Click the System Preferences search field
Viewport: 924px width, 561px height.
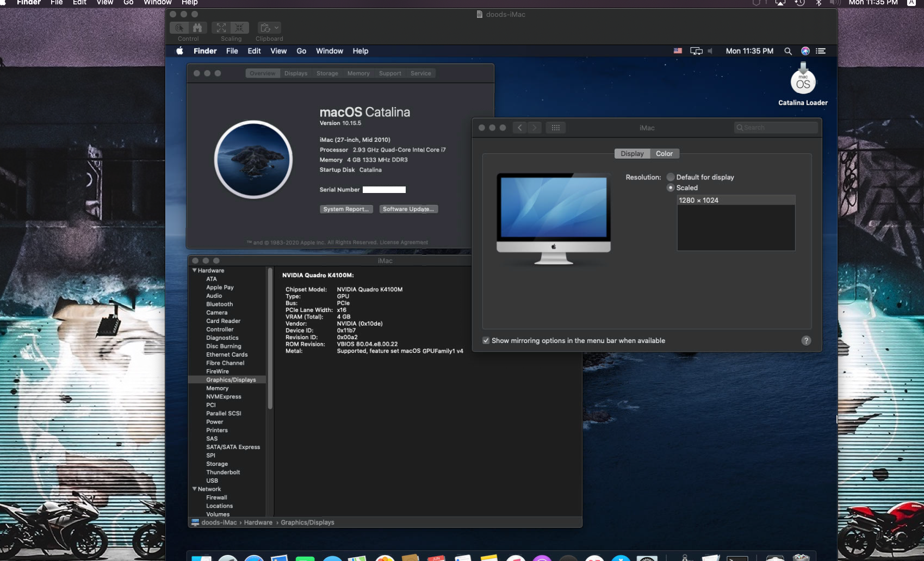pos(776,128)
